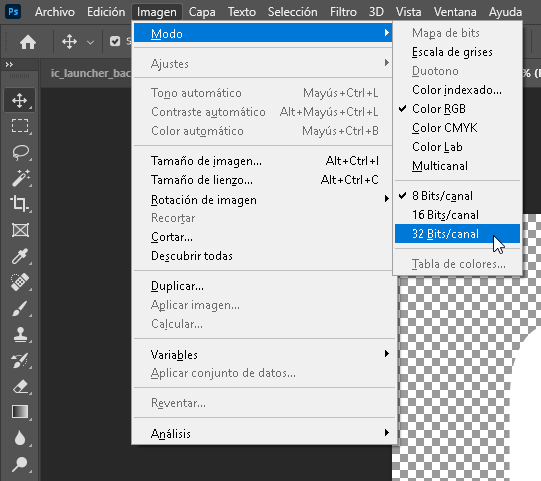
Task: Open the Vista menu
Action: click(408, 12)
